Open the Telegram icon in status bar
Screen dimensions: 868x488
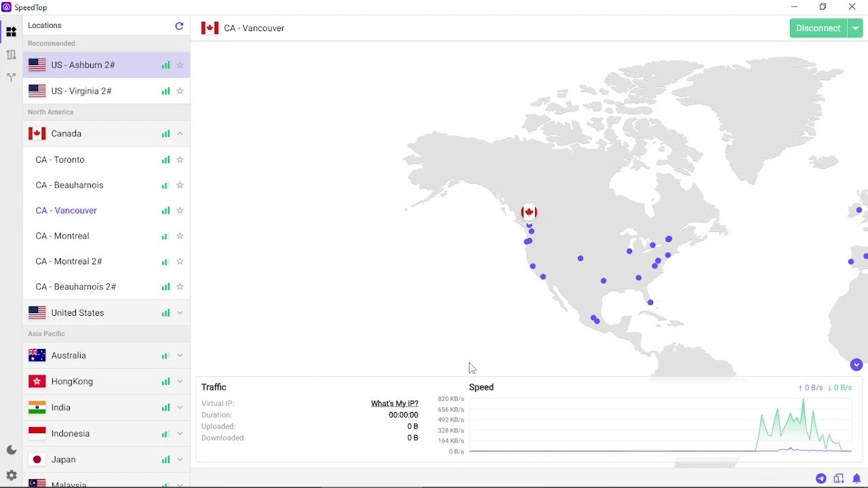821,479
